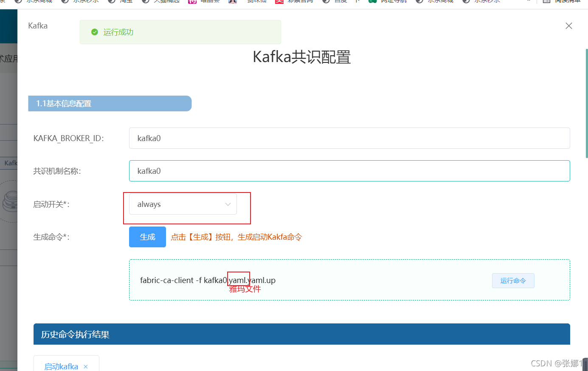Click the fabric-ca-client command text
The image size is (588, 371).
point(208,280)
